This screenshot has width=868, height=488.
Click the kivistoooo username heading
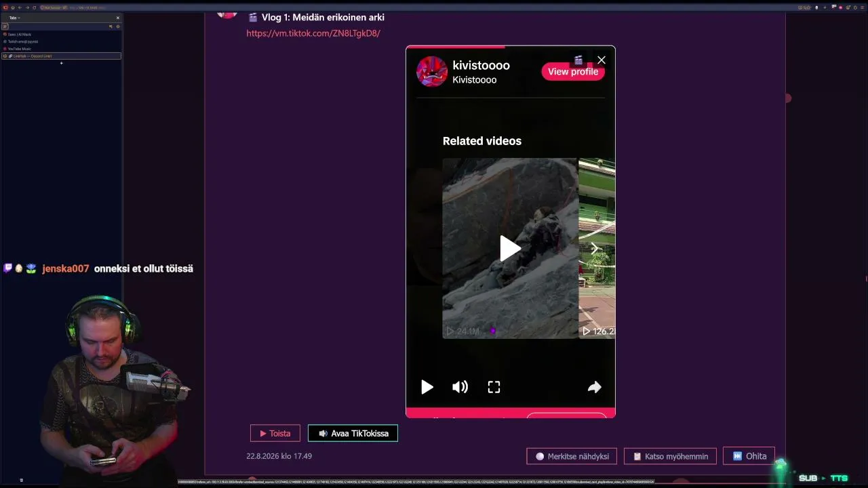click(481, 65)
